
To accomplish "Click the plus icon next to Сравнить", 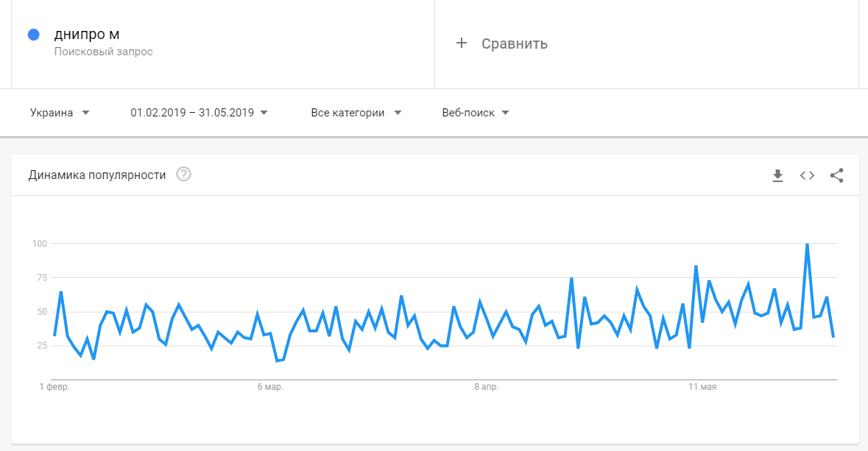I will (x=462, y=43).
